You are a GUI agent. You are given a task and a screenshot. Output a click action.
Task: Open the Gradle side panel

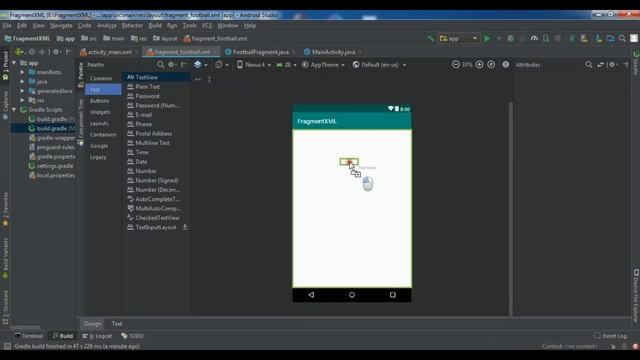click(x=636, y=63)
